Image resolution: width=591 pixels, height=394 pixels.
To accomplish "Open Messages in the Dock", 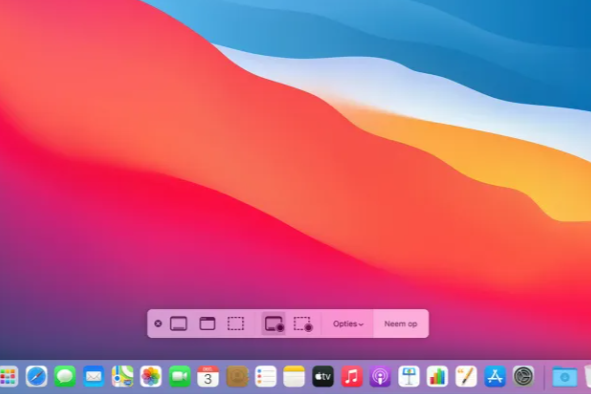I will click(65, 376).
